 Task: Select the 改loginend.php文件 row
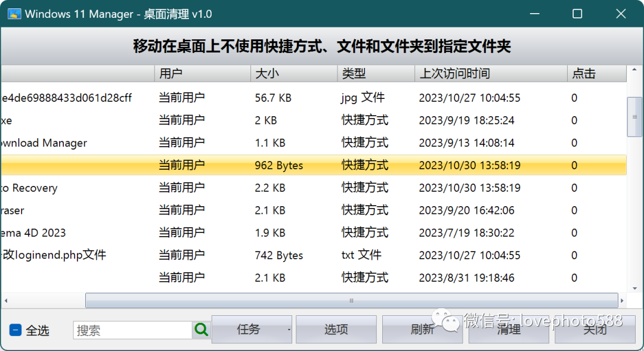tap(314, 255)
